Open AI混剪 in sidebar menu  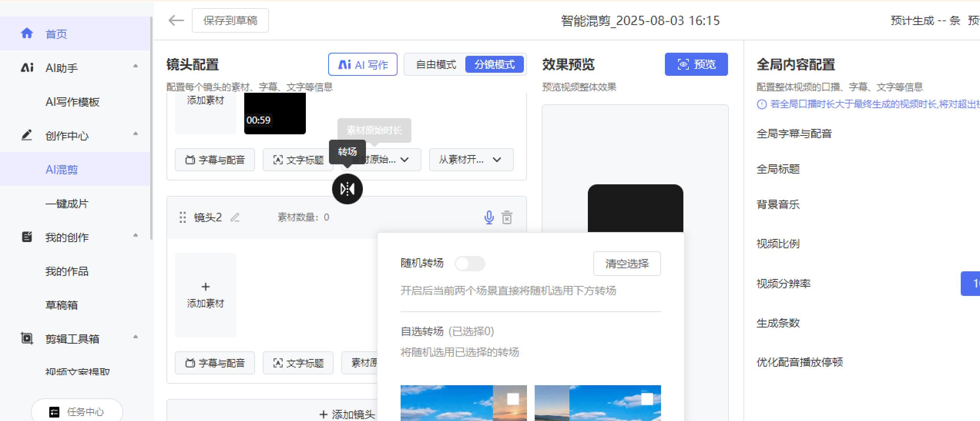(x=62, y=169)
